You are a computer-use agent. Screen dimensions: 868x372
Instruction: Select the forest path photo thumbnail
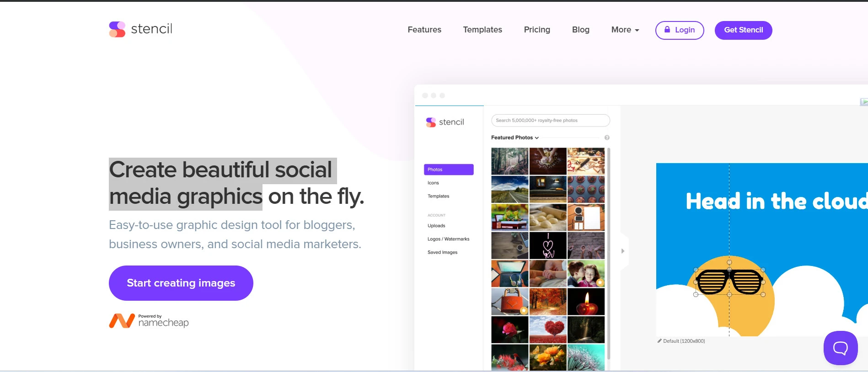[509, 161]
